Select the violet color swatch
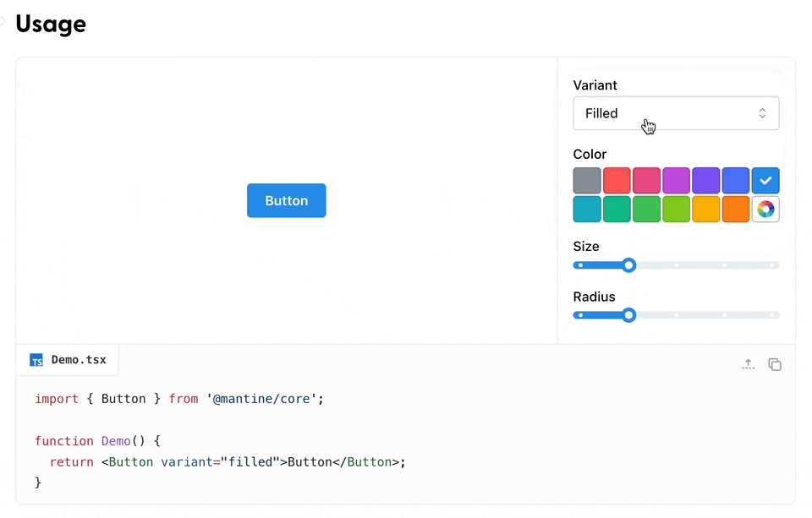Screen dimensions: 812x518 pos(705,180)
